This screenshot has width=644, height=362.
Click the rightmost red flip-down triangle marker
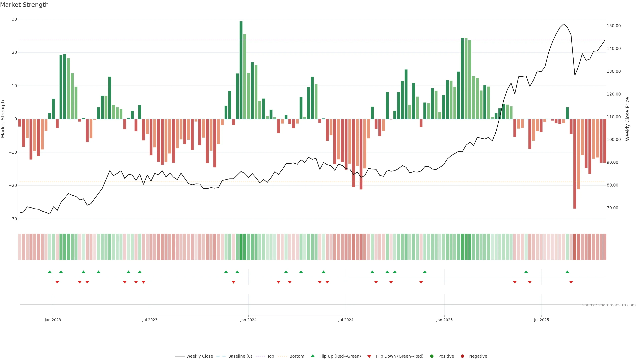click(571, 282)
